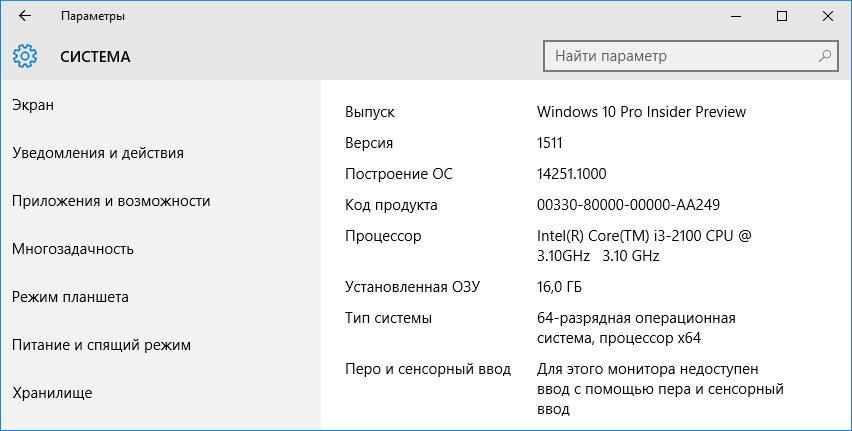Image resolution: width=852 pixels, height=431 pixels.
Task: Go back using the arrow icon
Action: [25, 16]
